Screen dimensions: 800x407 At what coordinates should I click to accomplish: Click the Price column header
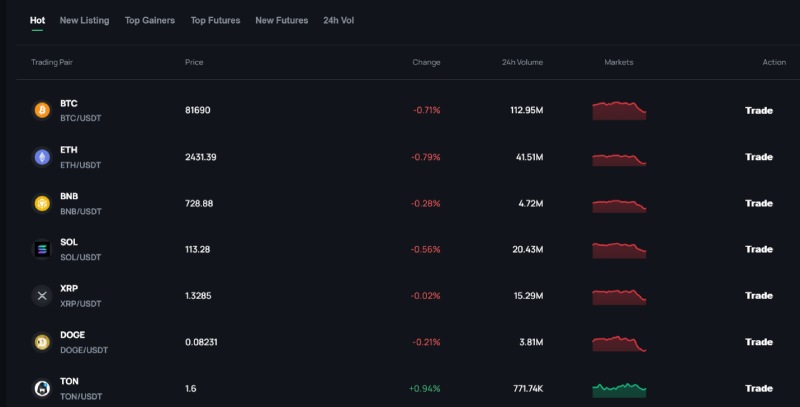tap(194, 62)
